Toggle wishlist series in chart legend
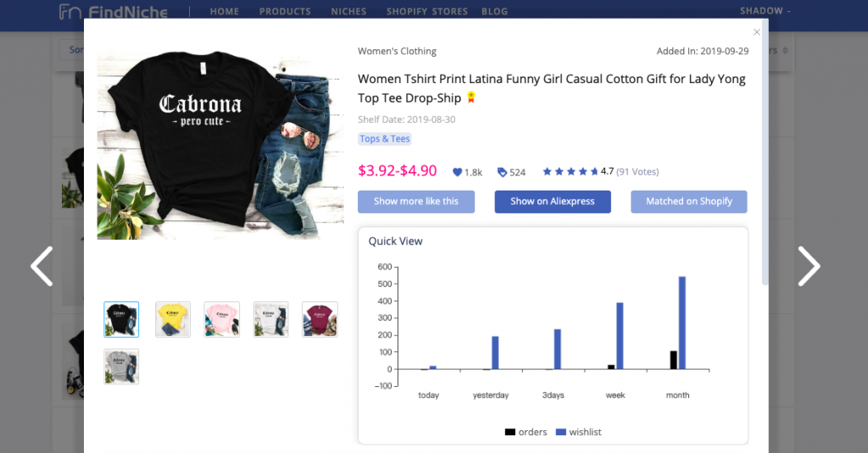 tap(578, 432)
